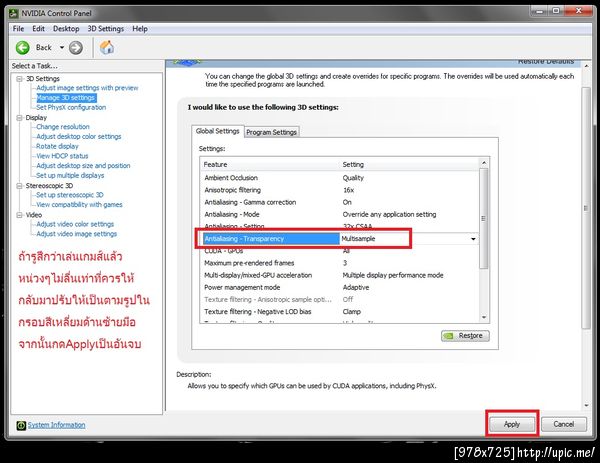Select Manage 3D settings task
600x463 pixels.
click(66, 98)
